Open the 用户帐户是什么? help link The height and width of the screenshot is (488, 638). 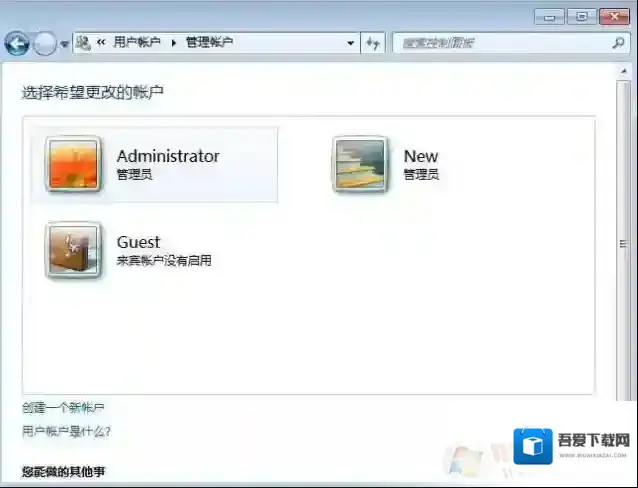pyautogui.click(x=66, y=431)
